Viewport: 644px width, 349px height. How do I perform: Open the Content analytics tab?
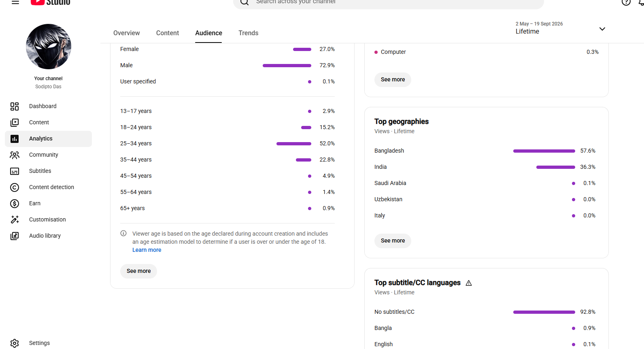click(x=168, y=33)
